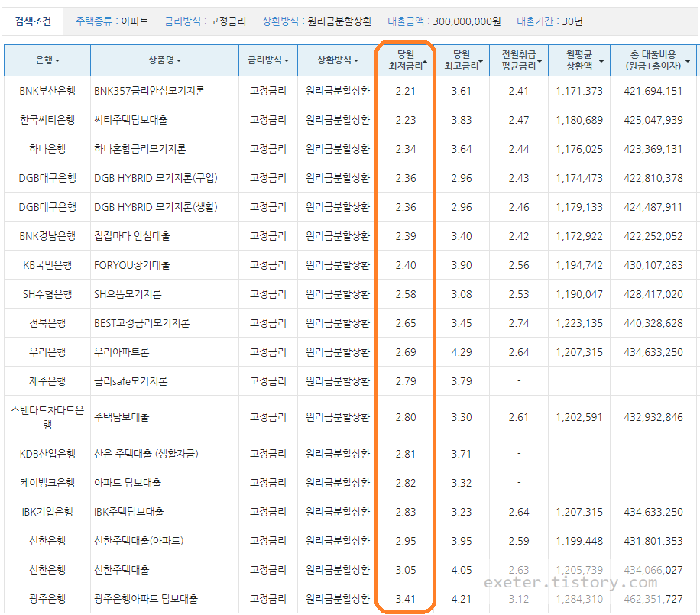Sort by 총 대출비용 column header

pyautogui.click(x=653, y=60)
